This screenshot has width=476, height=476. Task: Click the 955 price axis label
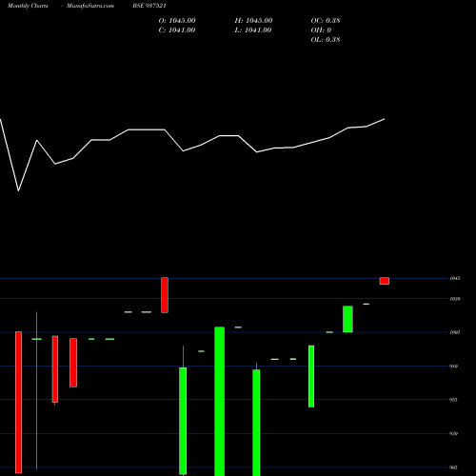point(454,400)
